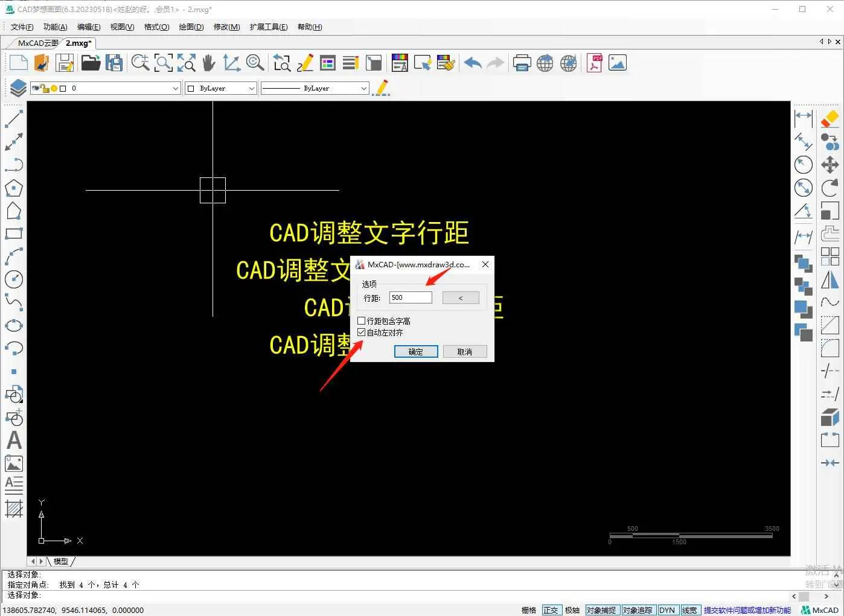The image size is (844, 616).
Task: Click the 行距 input field
Action: [411, 297]
